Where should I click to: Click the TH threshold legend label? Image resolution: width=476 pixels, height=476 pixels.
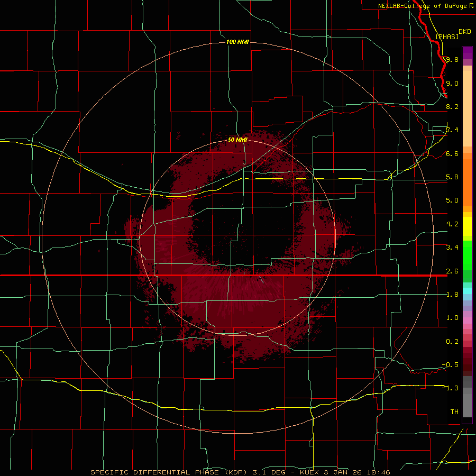point(454,412)
